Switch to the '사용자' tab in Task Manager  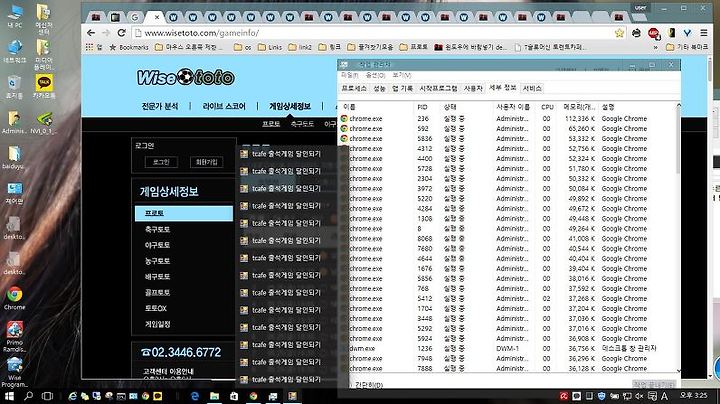(473, 88)
